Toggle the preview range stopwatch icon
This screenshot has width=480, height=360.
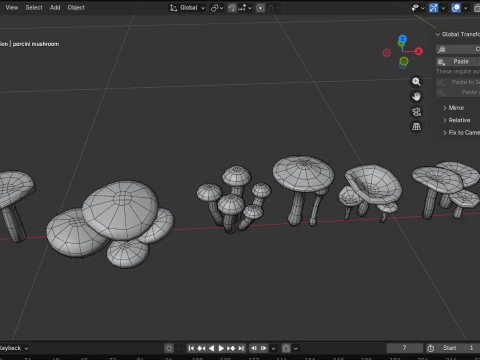click(431, 348)
